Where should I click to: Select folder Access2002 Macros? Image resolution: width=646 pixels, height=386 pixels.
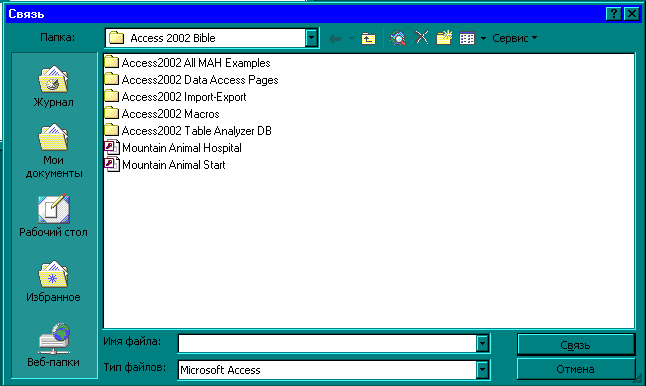click(162, 113)
